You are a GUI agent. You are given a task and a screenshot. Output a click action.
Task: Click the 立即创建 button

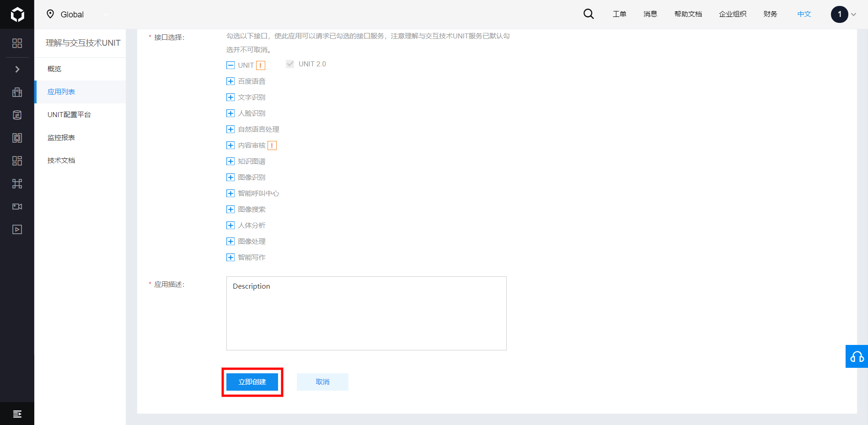[252, 382]
